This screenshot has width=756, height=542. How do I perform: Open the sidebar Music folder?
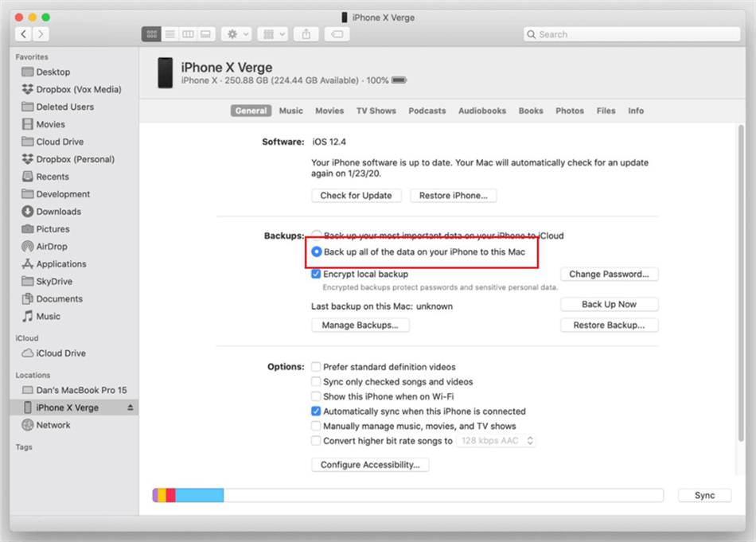click(x=41, y=316)
